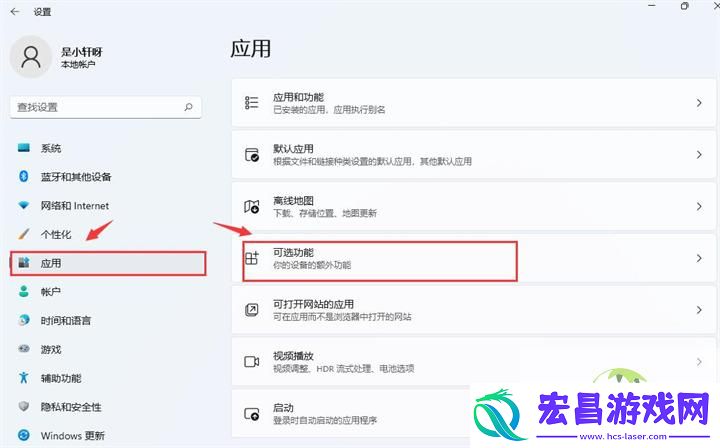Click the 系统 monitor icon
The width and height of the screenshot is (720, 448).
[x=23, y=148]
